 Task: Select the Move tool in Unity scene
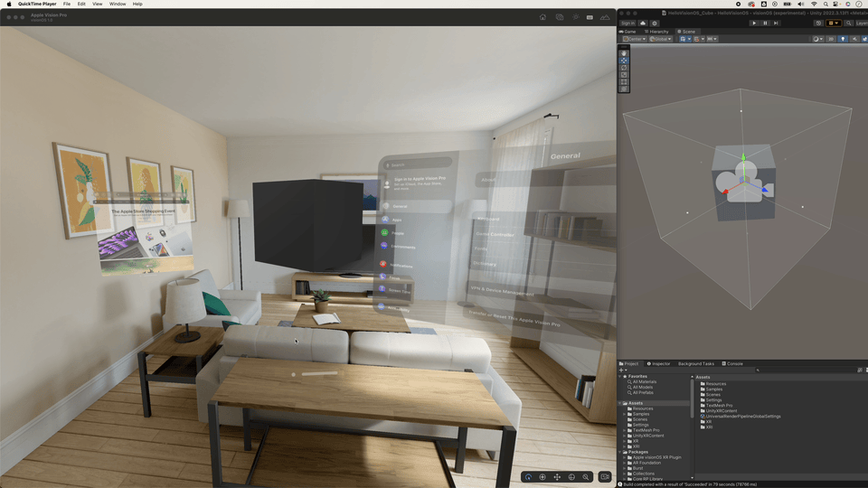tap(624, 61)
